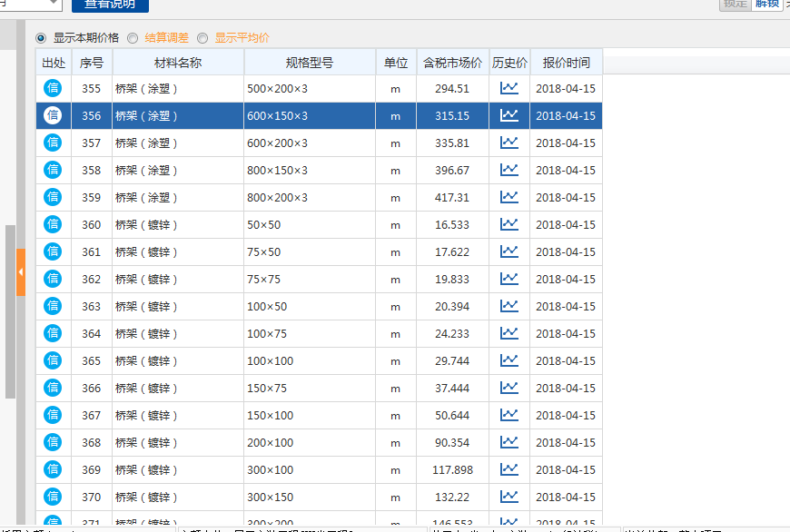The height and width of the screenshot is (532, 790).
Task: Click the 信 source icon in row 357
Action: pos(53,143)
